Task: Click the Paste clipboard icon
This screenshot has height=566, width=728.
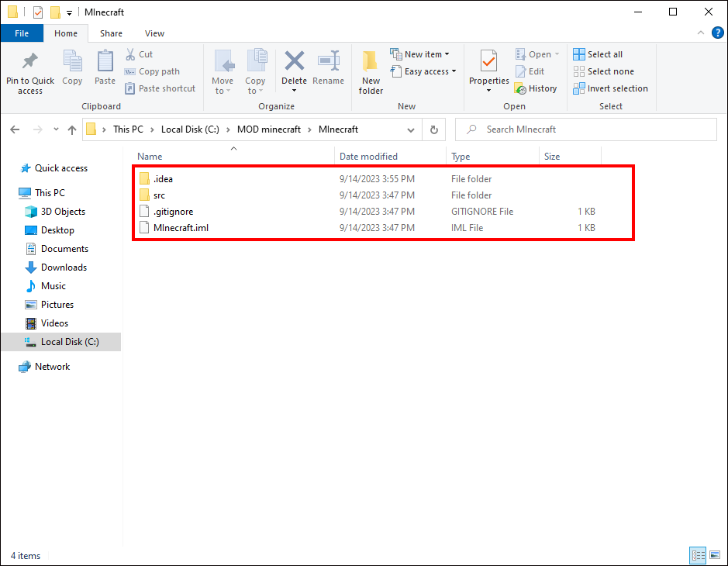Action: click(105, 61)
